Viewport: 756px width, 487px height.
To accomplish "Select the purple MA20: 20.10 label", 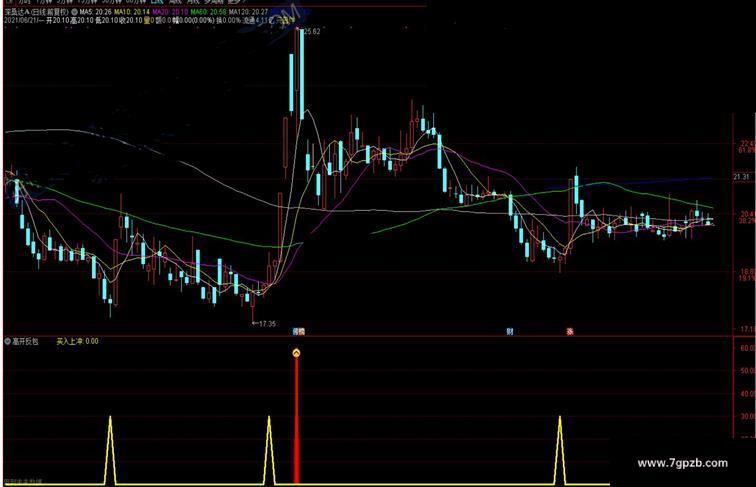I will coord(170,12).
